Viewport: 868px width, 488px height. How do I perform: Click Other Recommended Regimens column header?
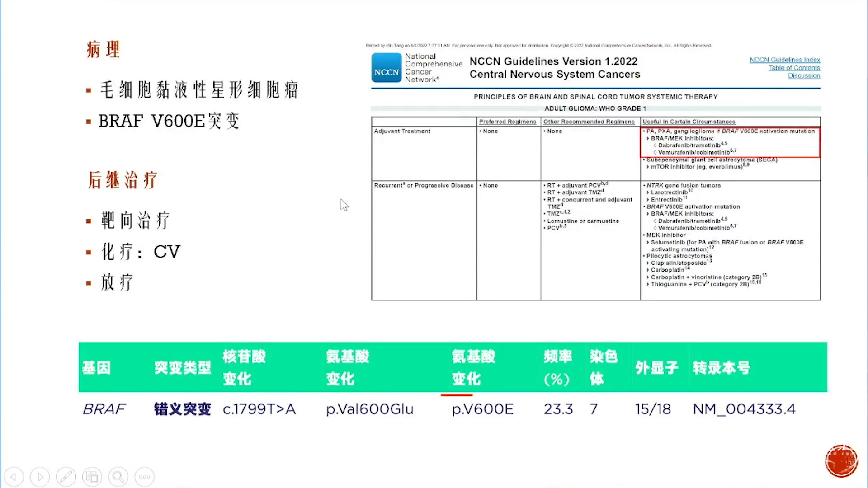click(x=589, y=122)
